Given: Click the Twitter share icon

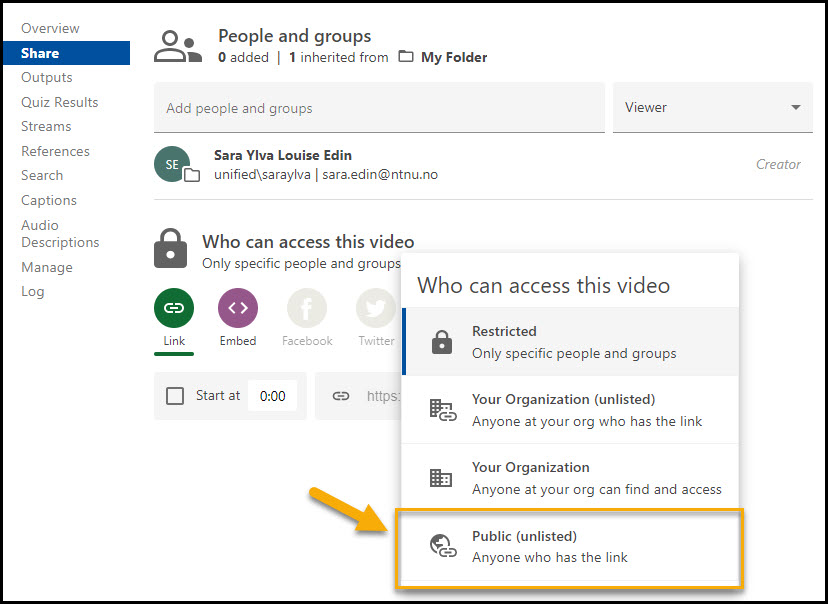Looking at the screenshot, I should point(375,308).
